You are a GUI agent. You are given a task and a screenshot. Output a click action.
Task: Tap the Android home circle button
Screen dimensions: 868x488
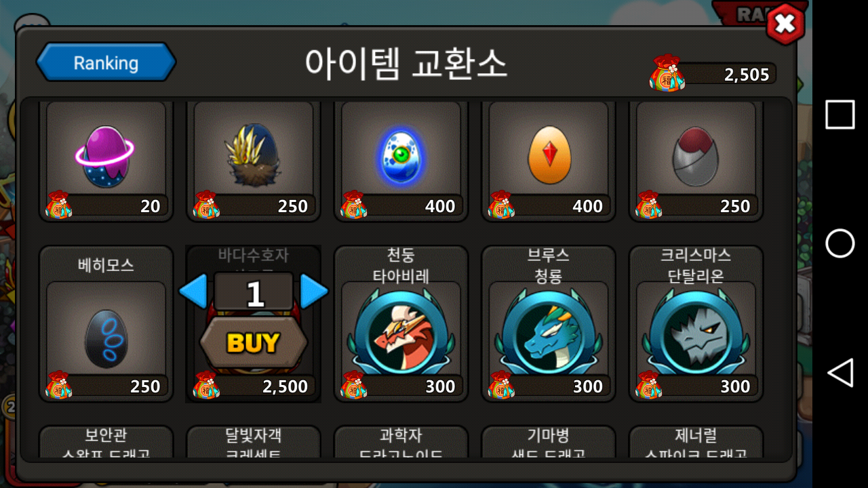click(x=840, y=243)
